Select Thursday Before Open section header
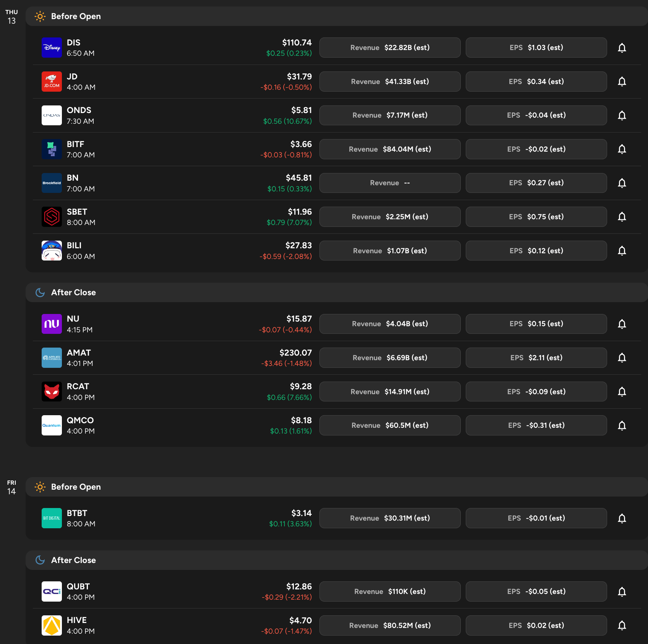Viewport: 648px width, 644px height. 337,16
